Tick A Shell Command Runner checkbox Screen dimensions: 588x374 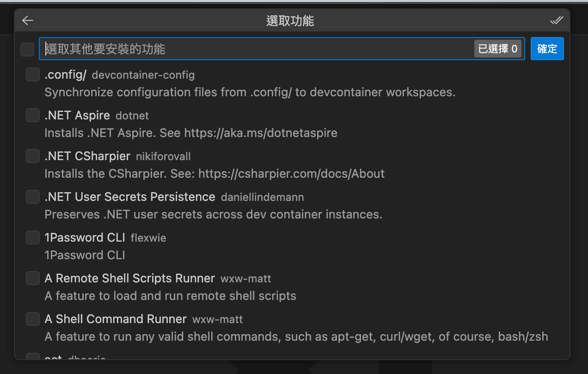click(x=32, y=319)
